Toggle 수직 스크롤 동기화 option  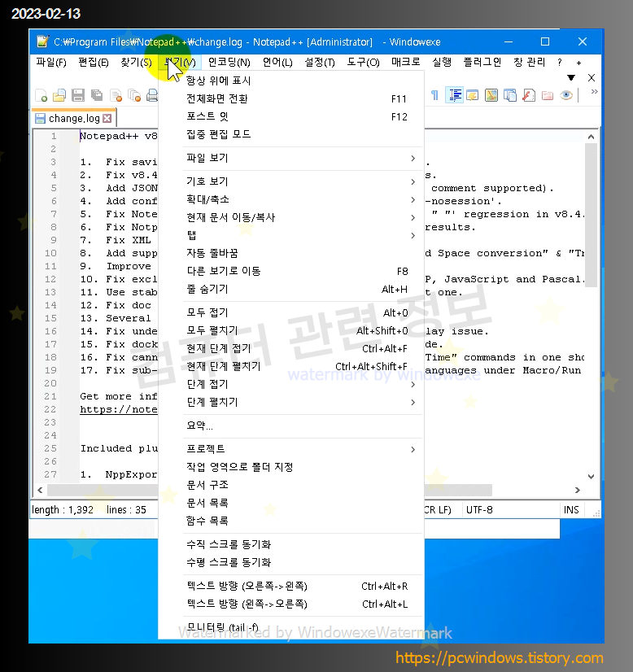click(291, 545)
